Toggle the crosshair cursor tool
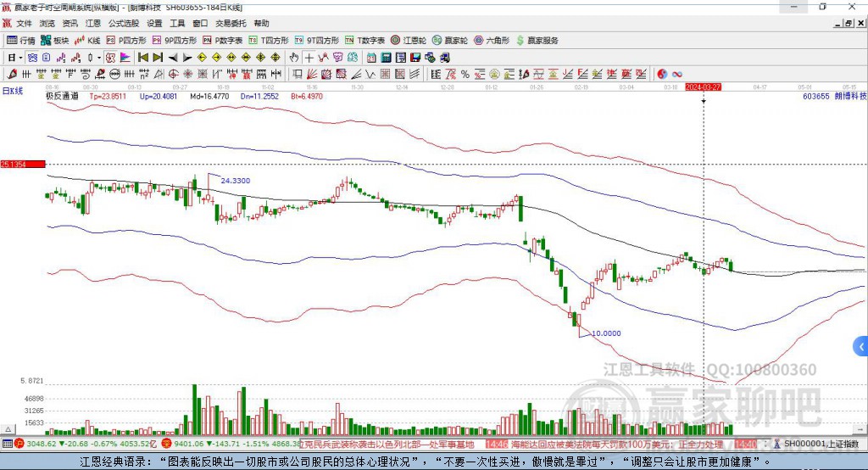 (x=309, y=58)
